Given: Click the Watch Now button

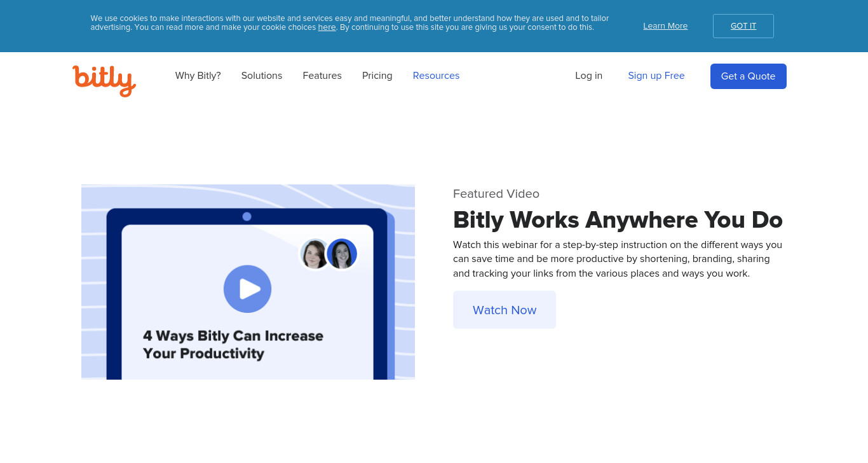Looking at the screenshot, I should (x=505, y=310).
